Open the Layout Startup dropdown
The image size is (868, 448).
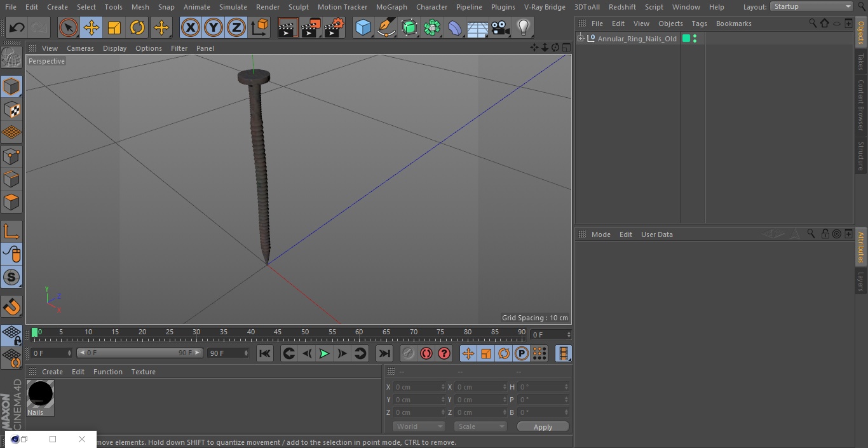pos(812,6)
